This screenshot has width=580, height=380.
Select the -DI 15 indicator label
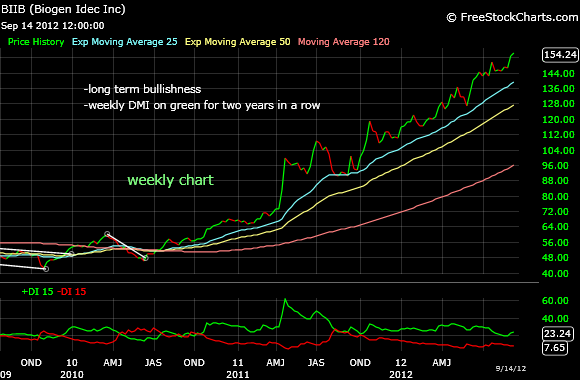click(x=72, y=292)
